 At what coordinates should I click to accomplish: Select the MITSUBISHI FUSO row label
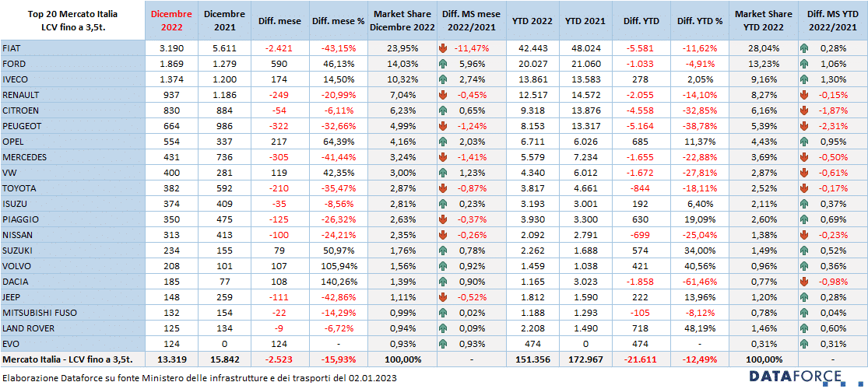[72, 313]
